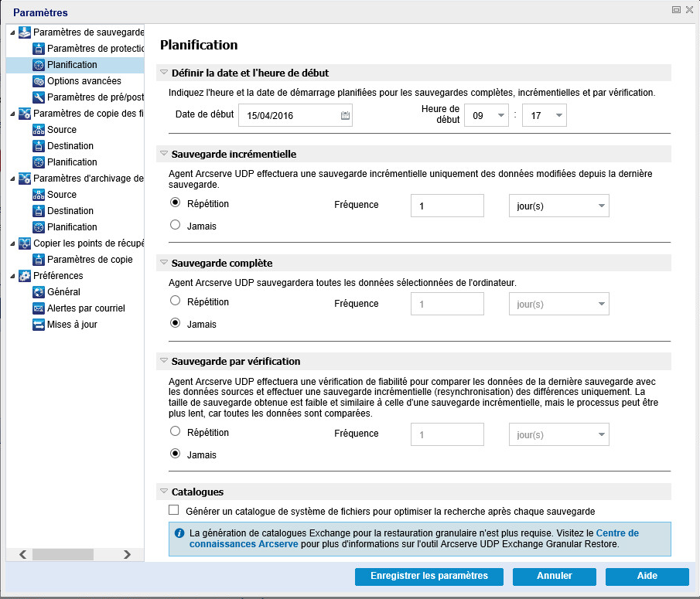Click the tree panel horizontal scrollbar thumb
Screen dimensions: 700x599
(x=63, y=554)
